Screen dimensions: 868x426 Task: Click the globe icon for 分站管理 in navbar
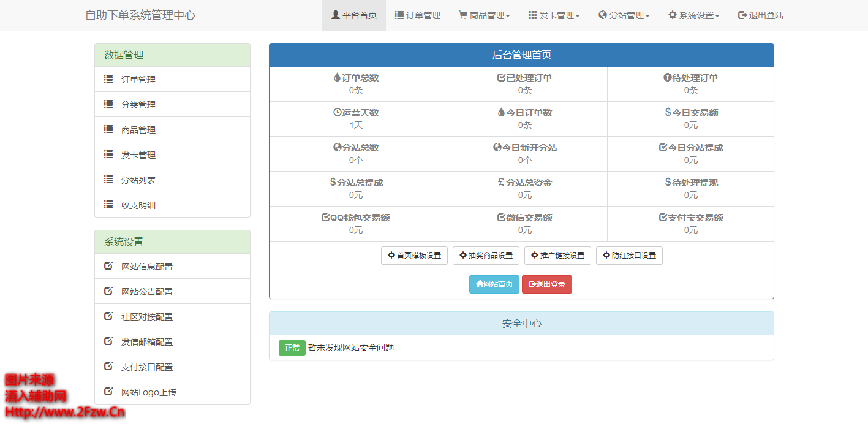click(x=603, y=15)
